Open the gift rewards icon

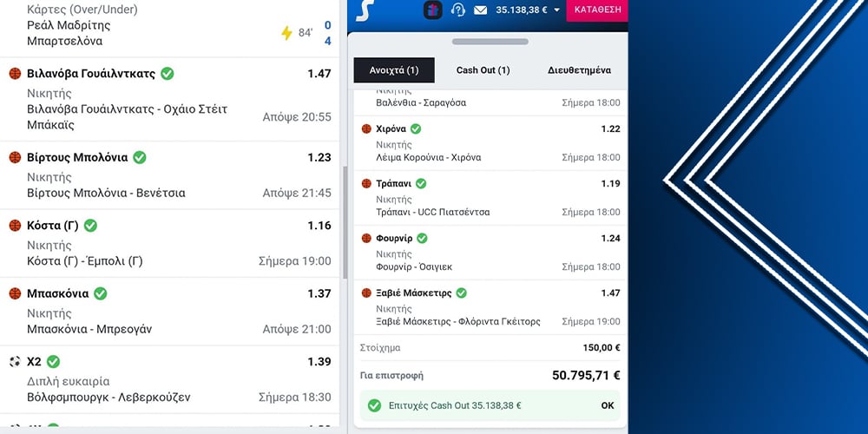[433, 10]
